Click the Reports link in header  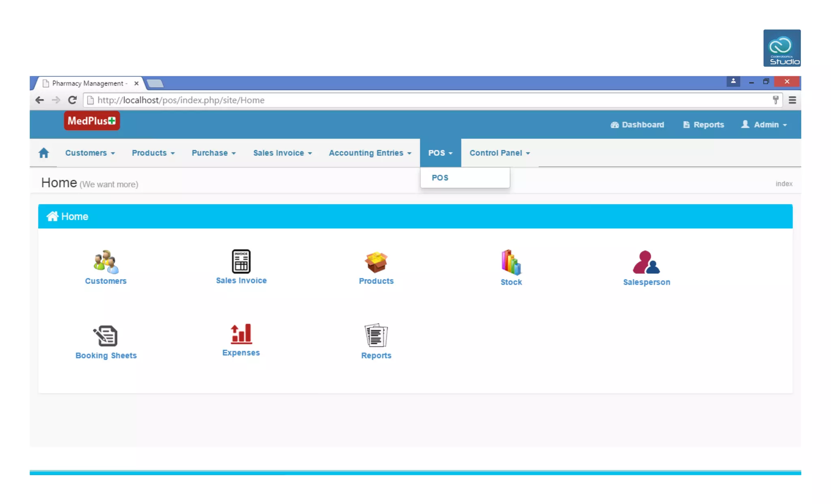click(x=704, y=124)
